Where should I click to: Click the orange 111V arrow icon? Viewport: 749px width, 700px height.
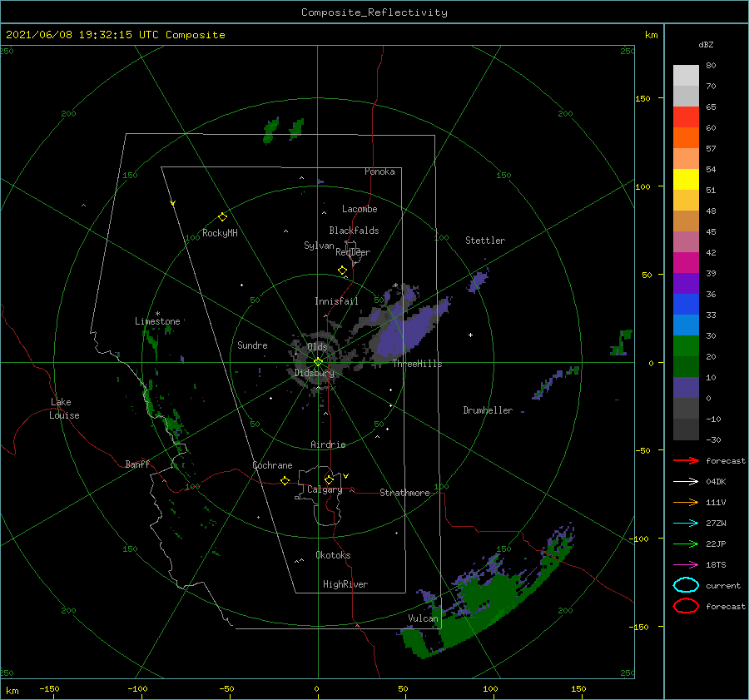pyautogui.click(x=686, y=502)
